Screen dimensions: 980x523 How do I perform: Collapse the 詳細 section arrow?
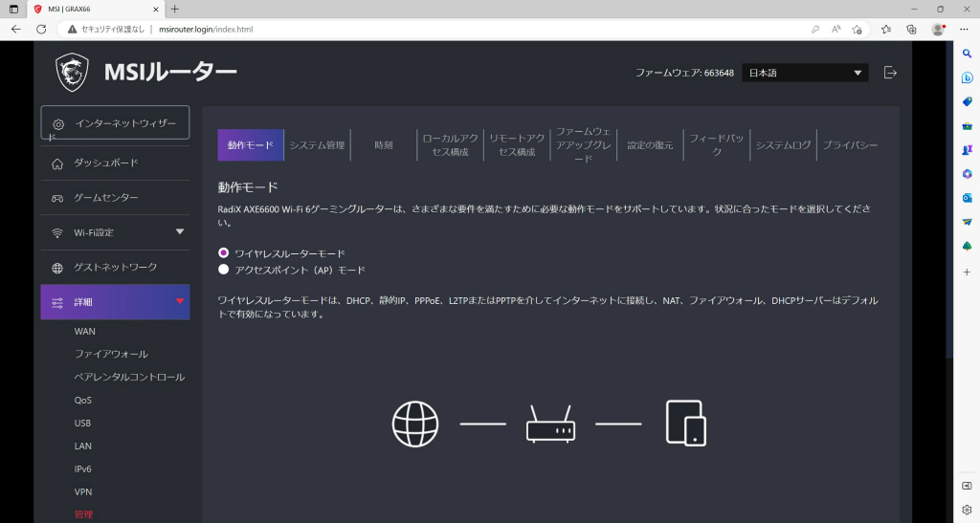180,301
